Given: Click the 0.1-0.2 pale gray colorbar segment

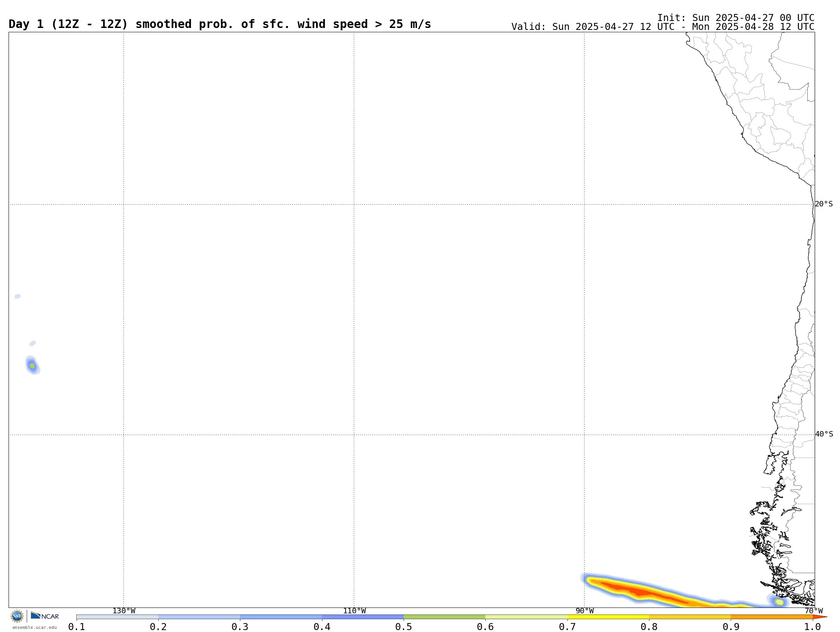Looking at the screenshot, I should point(117,617).
